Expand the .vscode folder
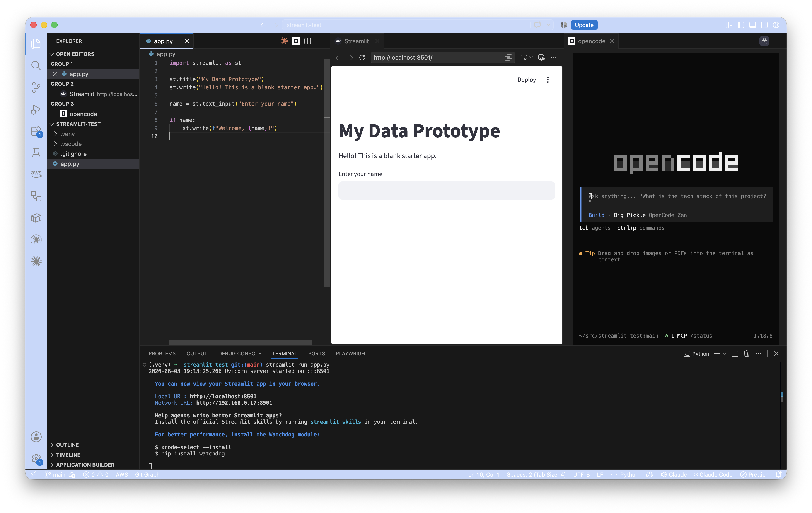Screen dimensions: 812x513 click(x=56, y=144)
